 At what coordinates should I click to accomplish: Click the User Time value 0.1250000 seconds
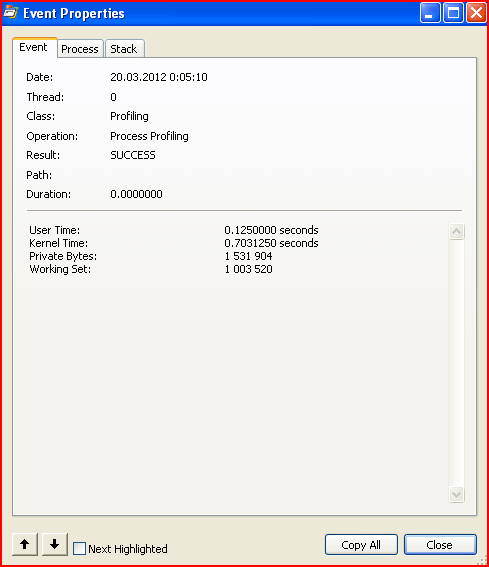pos(271,230)
